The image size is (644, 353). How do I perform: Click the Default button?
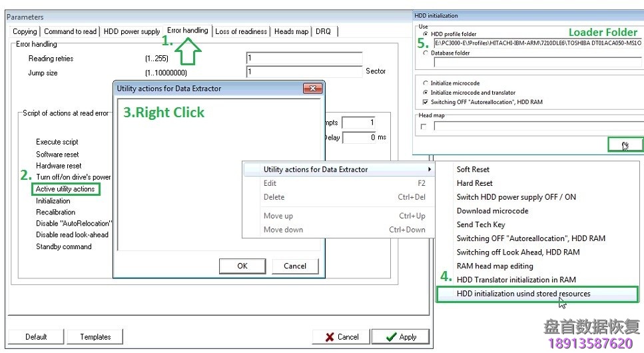point(36,336)
